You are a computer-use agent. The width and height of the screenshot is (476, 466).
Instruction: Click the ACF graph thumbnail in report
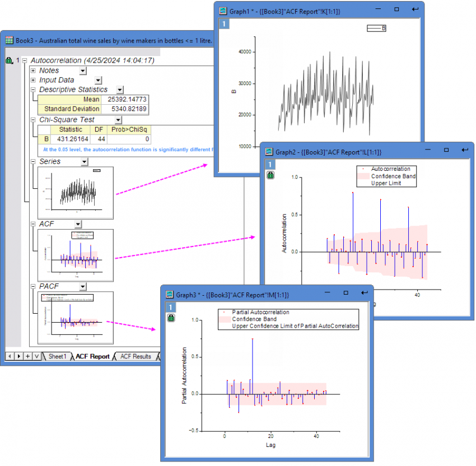pos(76,255)
